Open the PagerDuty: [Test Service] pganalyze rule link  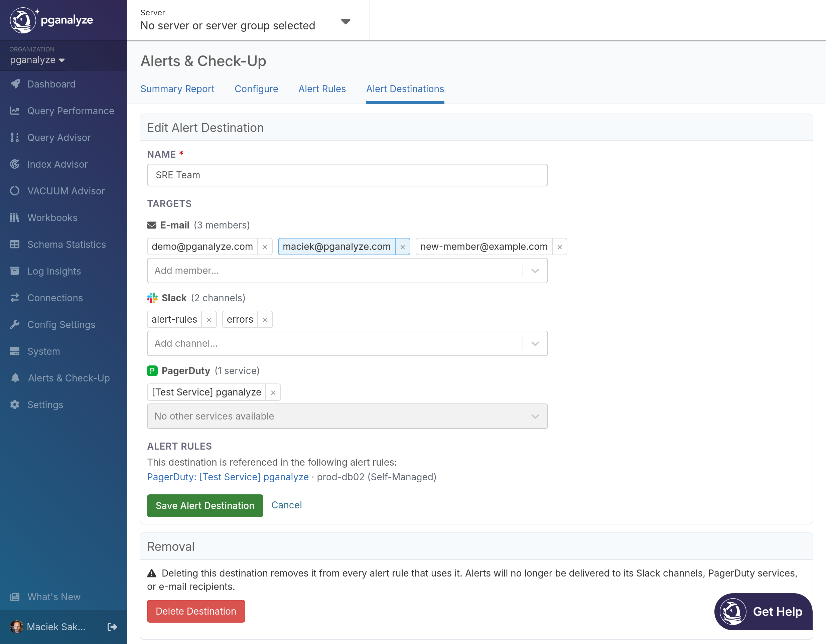tap(228, 477)
